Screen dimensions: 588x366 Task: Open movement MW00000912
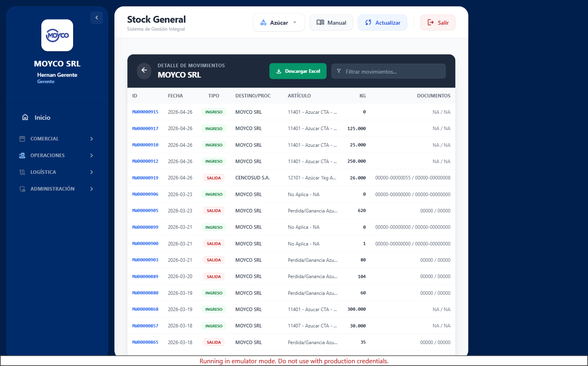pyautogui.click(x=145, y=162)
